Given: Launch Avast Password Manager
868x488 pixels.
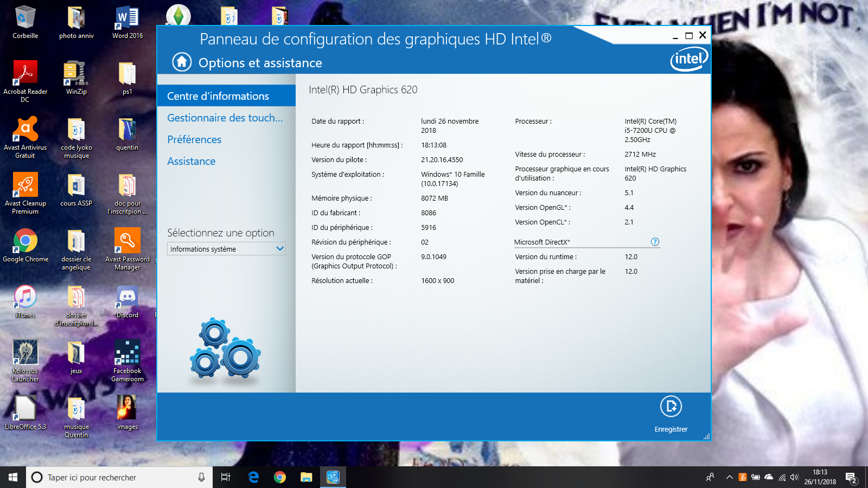Looking at the screenshot, I should click(127, 249).
